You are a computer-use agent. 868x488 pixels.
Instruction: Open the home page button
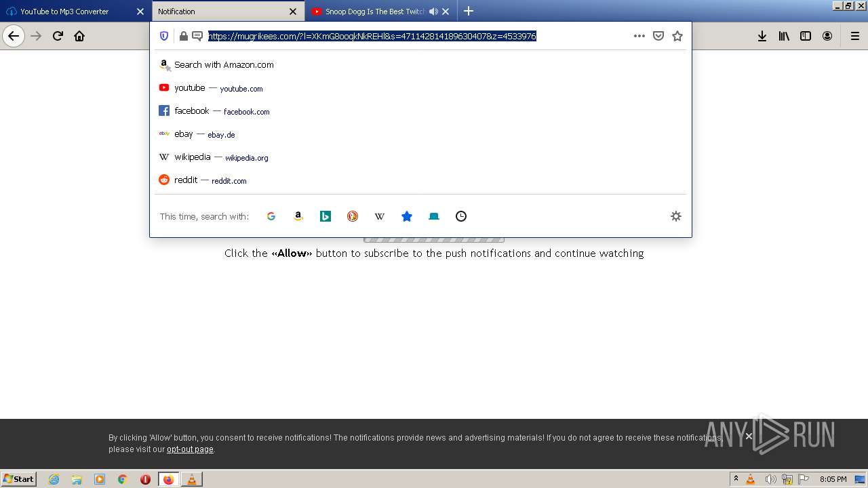tap(79, 36)
